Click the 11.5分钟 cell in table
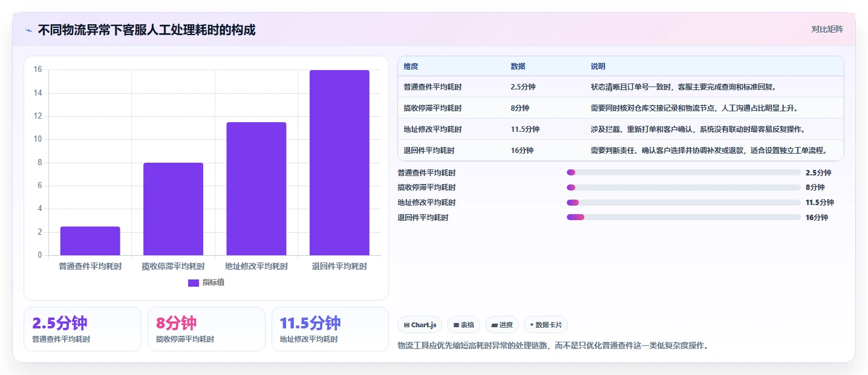Screen dimensions: 868x375 coord(525,129)
